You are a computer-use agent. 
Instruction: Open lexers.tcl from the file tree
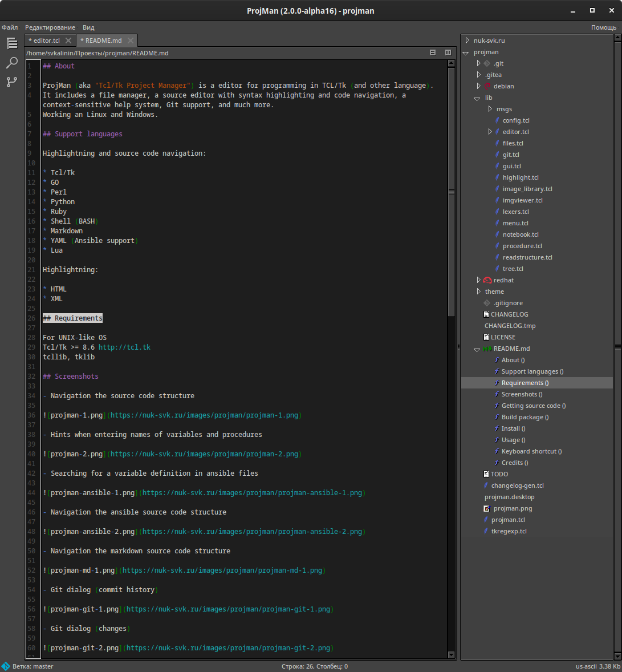click(x=516, y=211)
